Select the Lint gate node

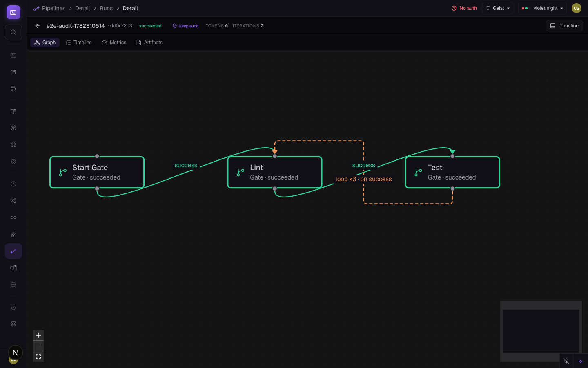coord(275,172)
